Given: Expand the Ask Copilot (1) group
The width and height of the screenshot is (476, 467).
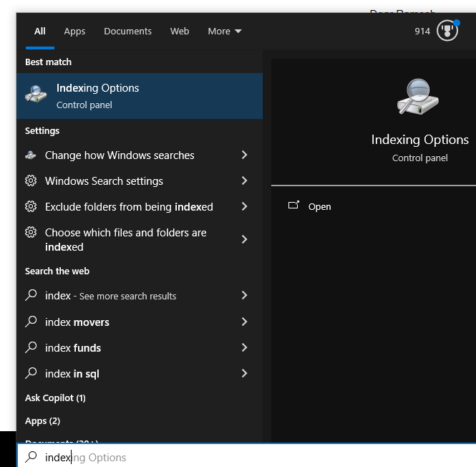Looking at the screenshot, I should tap(55, 398).
